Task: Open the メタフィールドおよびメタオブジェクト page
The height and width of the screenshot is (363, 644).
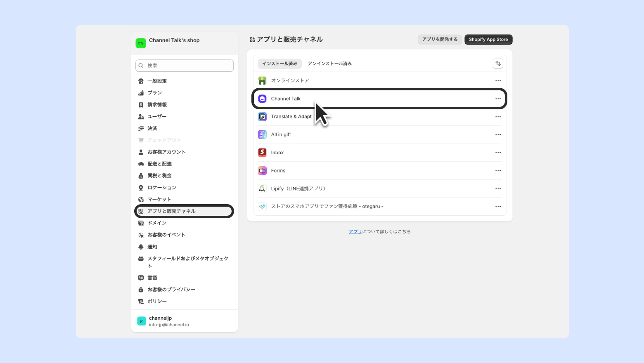Action: pos(188,262)
